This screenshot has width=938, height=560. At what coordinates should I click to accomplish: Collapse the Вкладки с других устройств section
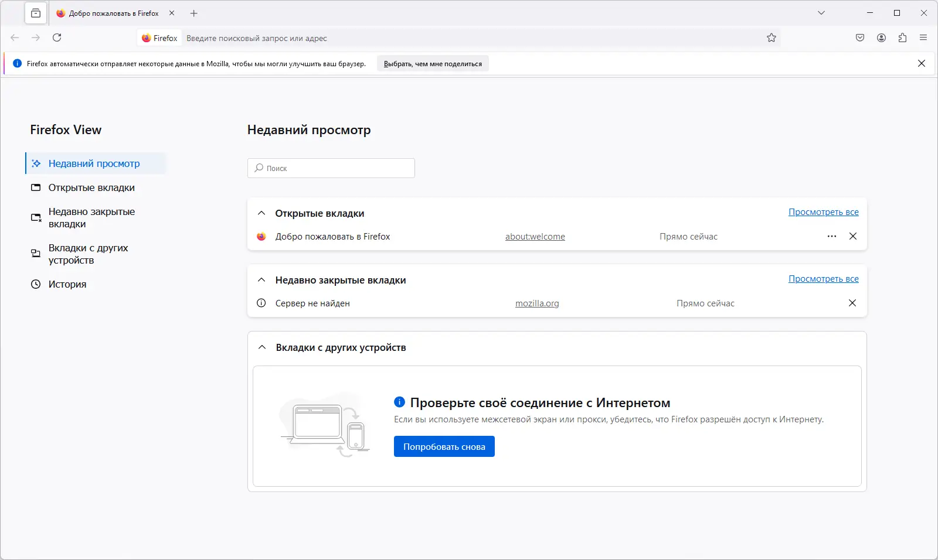click(x=262, y=347)
